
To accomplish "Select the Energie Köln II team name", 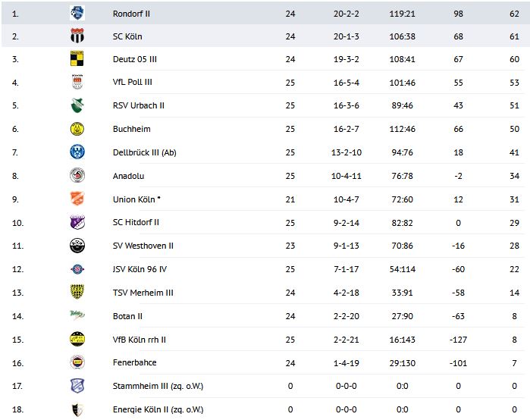I will click(x=158, y=409).
